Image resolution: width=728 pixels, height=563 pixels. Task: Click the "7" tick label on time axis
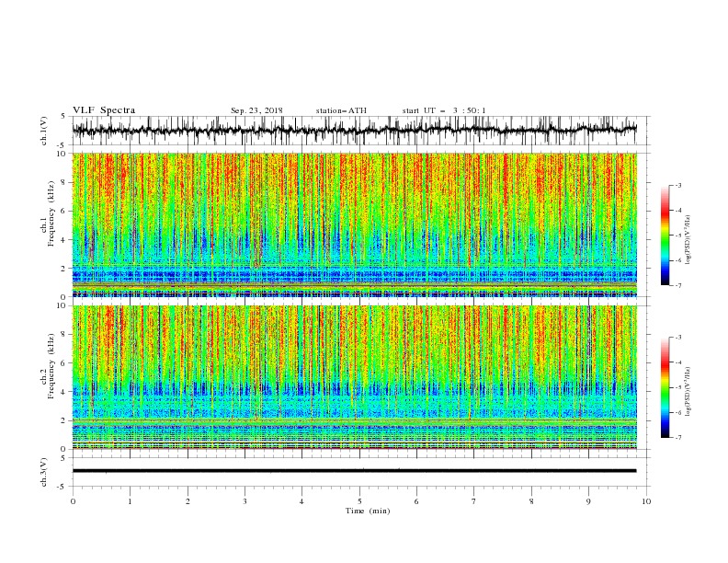474,501
